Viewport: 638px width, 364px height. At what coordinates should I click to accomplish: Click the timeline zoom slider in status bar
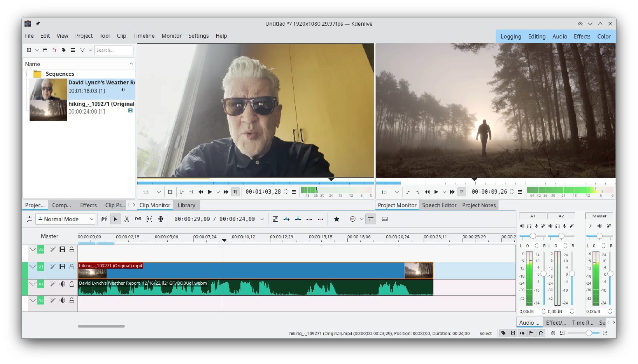pos(584,333)
